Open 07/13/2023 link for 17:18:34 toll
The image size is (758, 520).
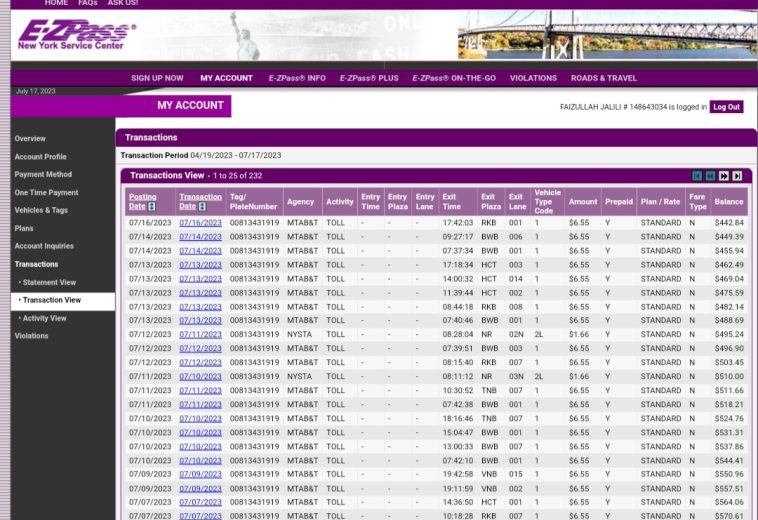click(200, 265)
